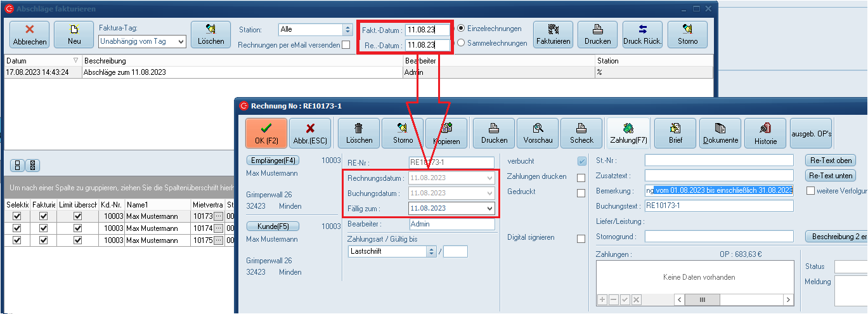Image resolution: width=868 pixels, height=314 pixels.
Task: Click the Druck Rück. button
Action: click(642, 34)
